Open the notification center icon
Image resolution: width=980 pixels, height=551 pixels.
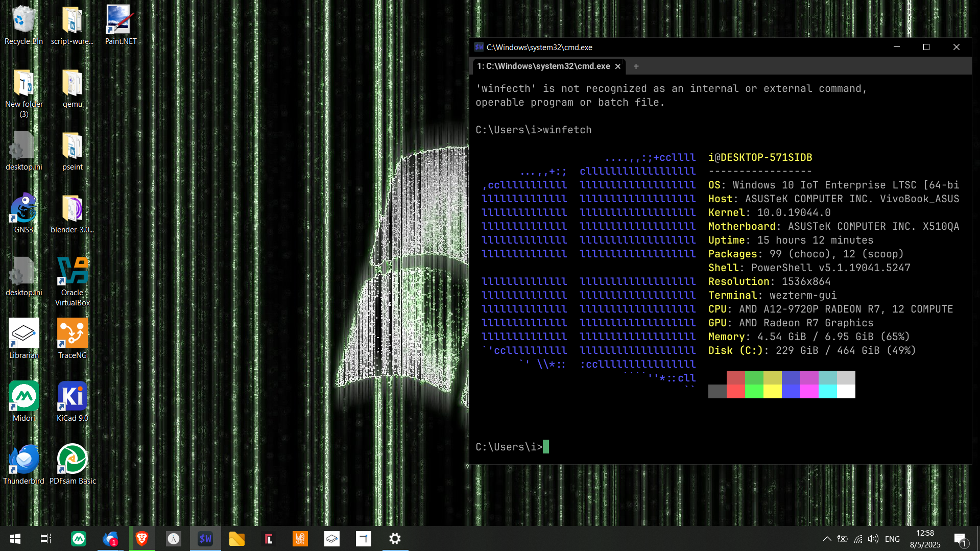coord(960,539)
